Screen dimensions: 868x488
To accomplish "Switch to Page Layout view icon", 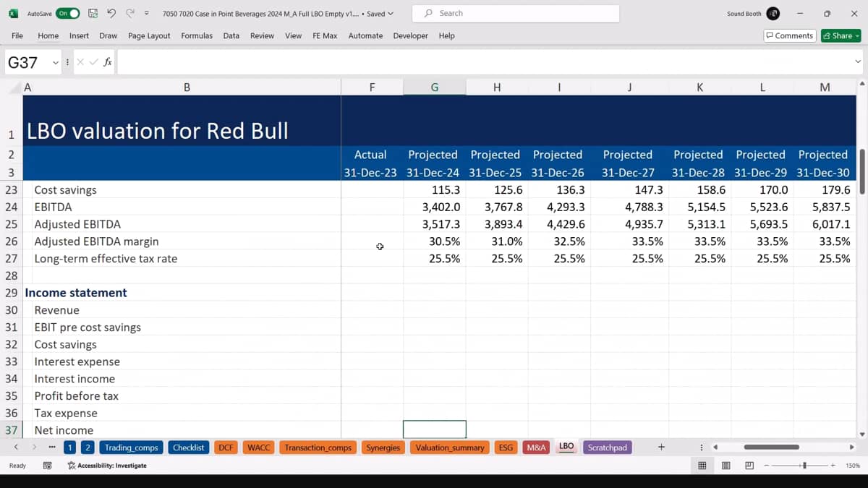I will click(x=726, y=466).
